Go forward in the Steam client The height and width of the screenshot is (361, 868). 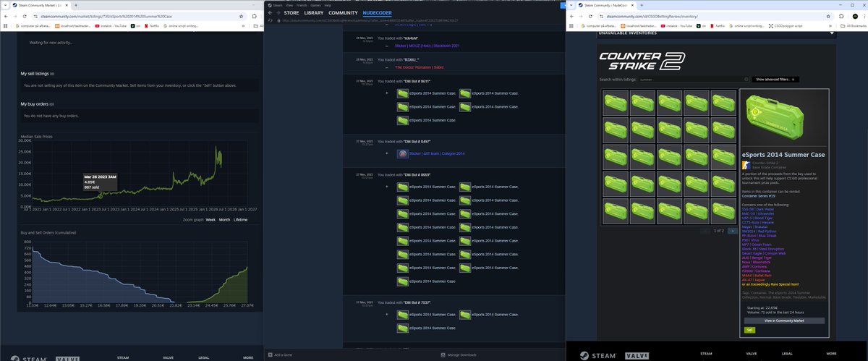(278, 12)
